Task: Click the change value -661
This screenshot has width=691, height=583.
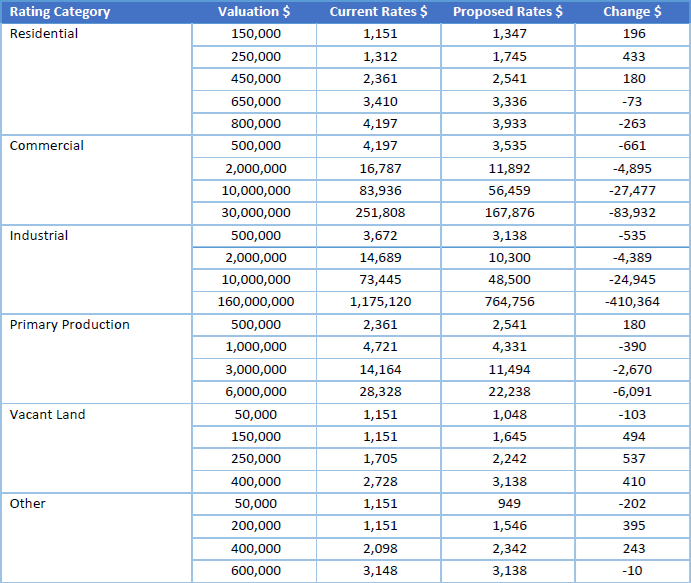Action: point(632,146)
